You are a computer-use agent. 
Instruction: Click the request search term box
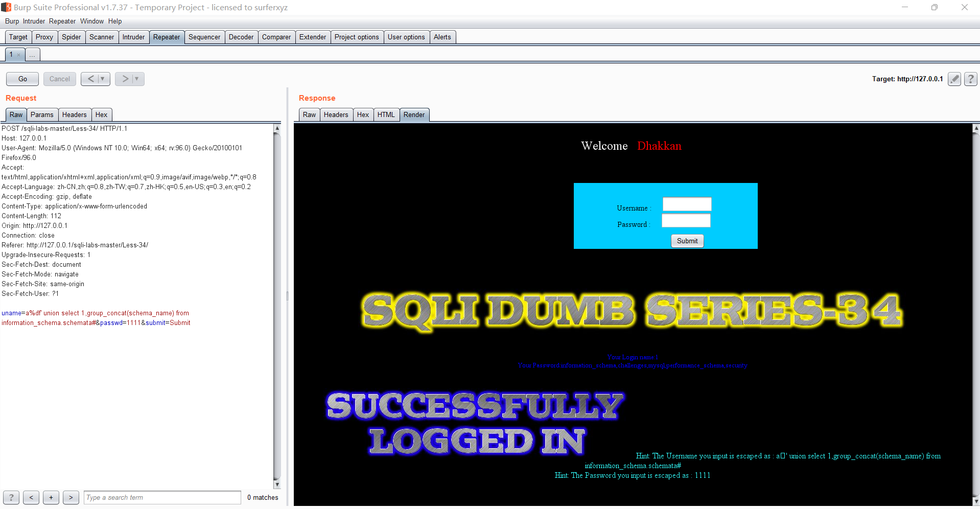(162, 497)
